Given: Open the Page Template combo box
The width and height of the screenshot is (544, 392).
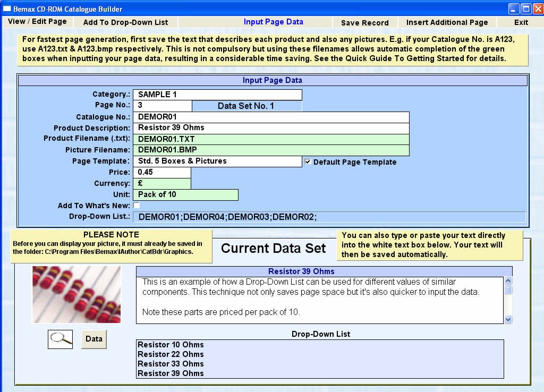Looking at the screenshot, I should pos(217,161).
